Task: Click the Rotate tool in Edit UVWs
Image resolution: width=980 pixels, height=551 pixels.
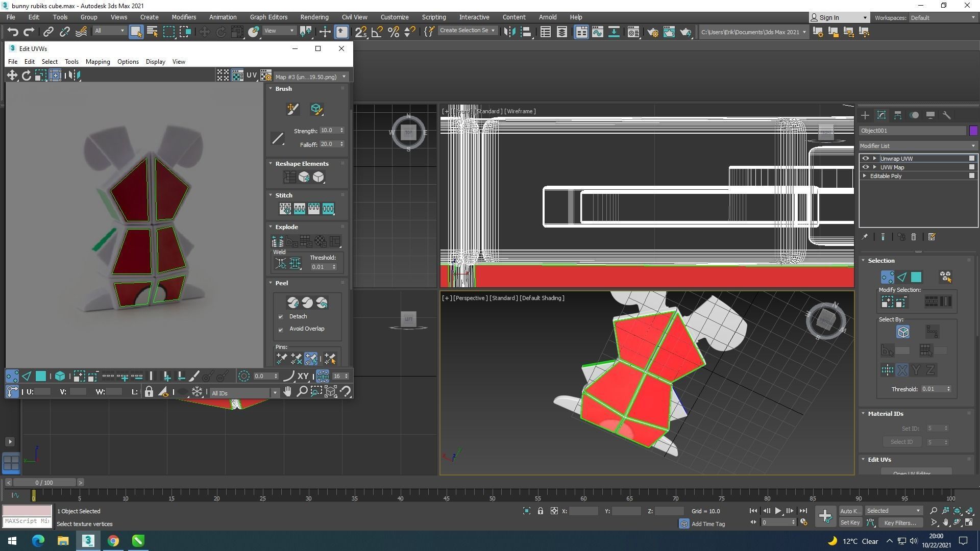Action: (x=27, y=76)
